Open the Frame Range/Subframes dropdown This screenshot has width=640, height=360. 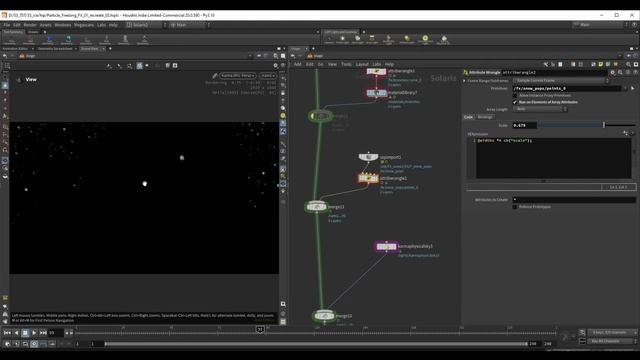point(561,81)
